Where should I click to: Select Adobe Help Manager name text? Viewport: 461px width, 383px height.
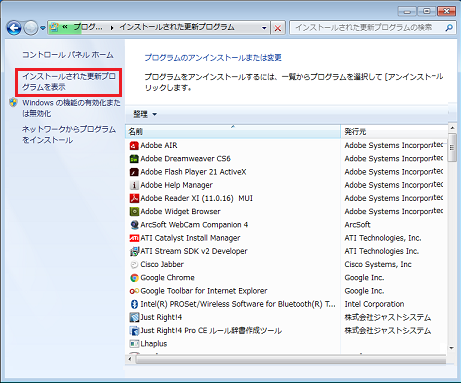[x=176, y=185]
